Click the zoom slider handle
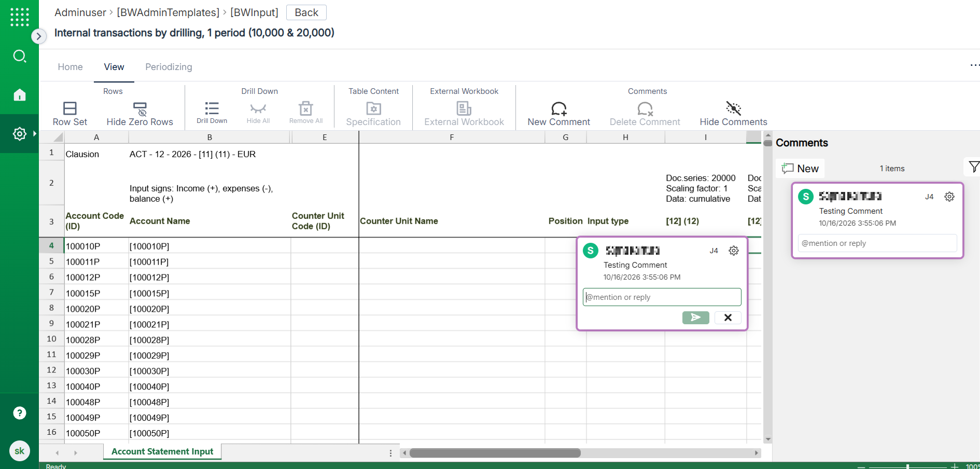The height and width of the screenshot is (469, 980). 907,466
